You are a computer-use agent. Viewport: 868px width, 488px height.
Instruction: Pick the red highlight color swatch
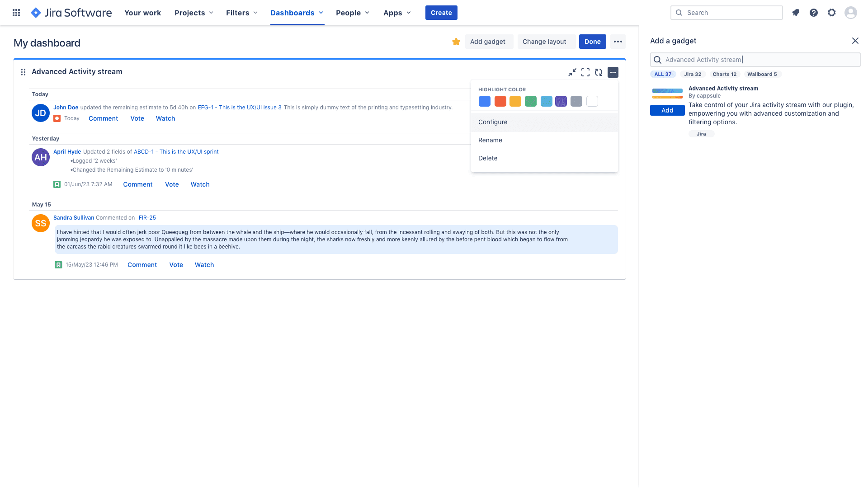[x=500, y=101]
